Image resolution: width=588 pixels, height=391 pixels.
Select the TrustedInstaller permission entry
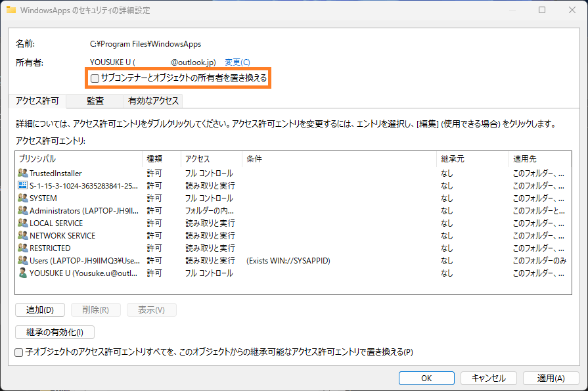tap(293, 173)
